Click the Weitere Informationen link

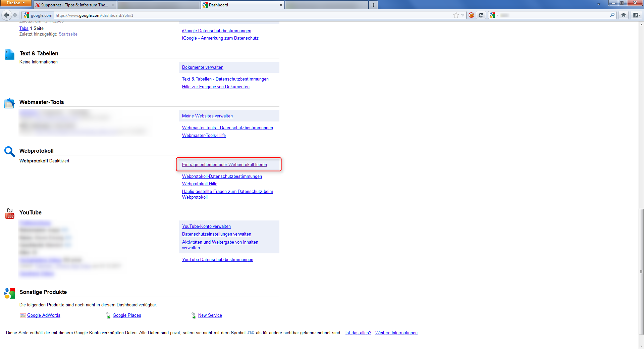tap(396, 333)
